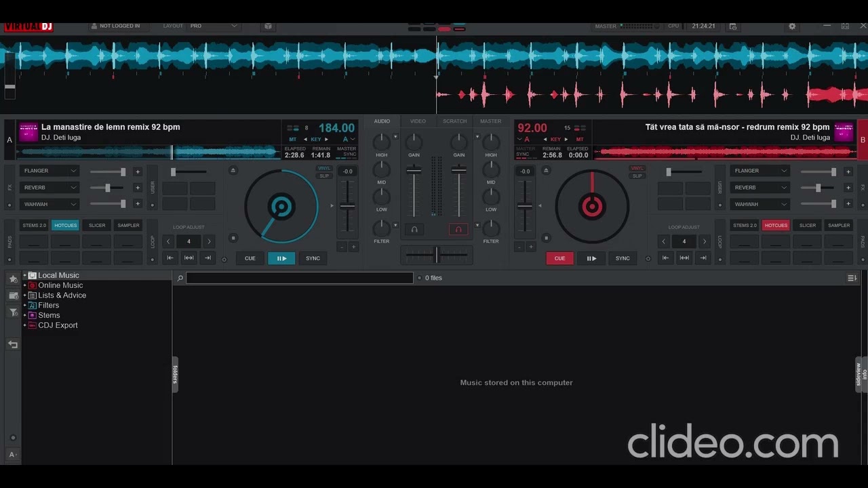Click NOT LOGGED IN account button

[115, 26]
